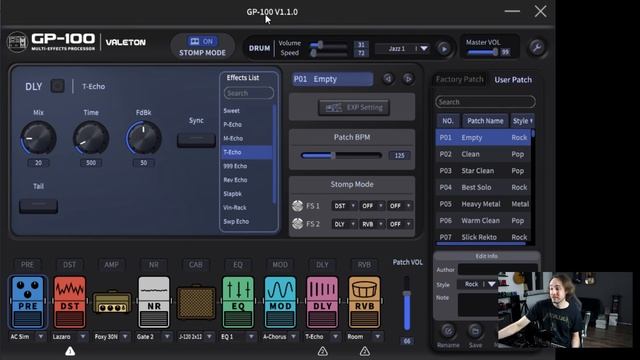The width and height of the screenshot is (640, 360).
Task: Select patch P05 Heavy Metal
Action: [483, 204]
